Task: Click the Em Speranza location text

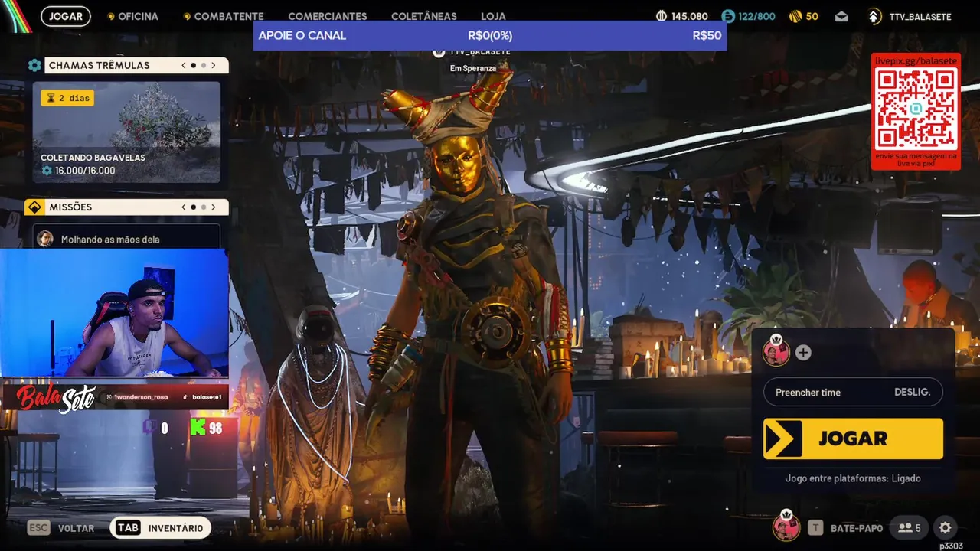Action: tap(472, 68)
